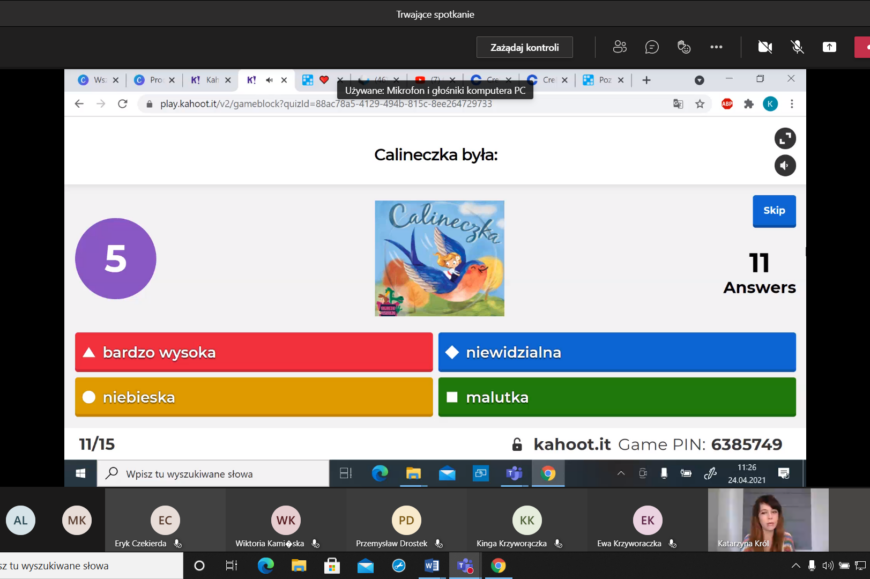This screenshot has height=579, width=870.
Task: Close the active Kahoot browser tab
Action: (x=284, y=80)
